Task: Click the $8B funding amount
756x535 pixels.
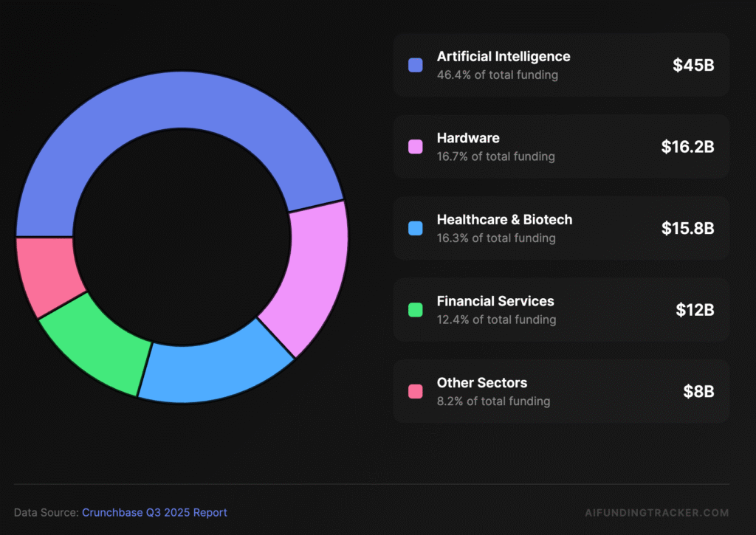Action: pyautogui.click(x=698, y=391)
